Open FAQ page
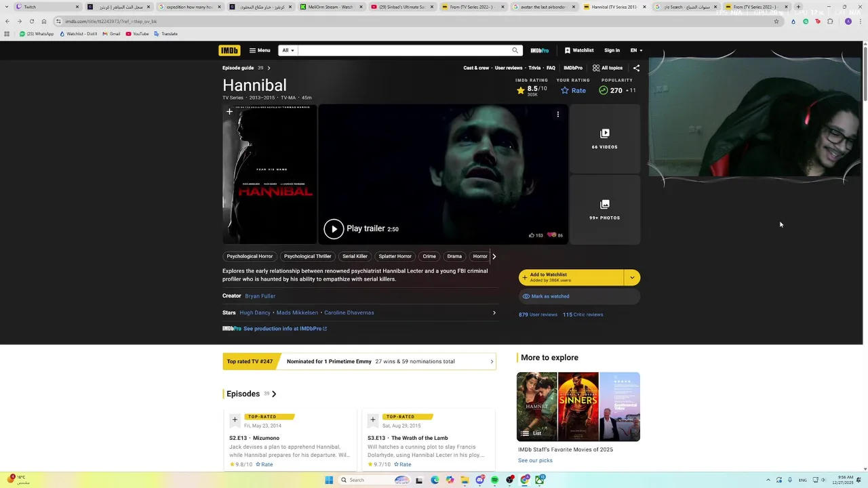This screenshot has width=868, height=488. click(551, 68)
